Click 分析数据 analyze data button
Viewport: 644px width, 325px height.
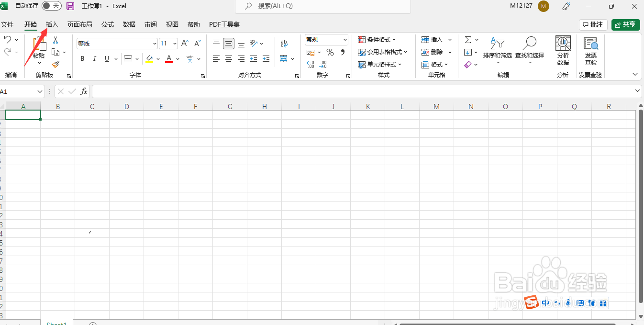(563, 51)
